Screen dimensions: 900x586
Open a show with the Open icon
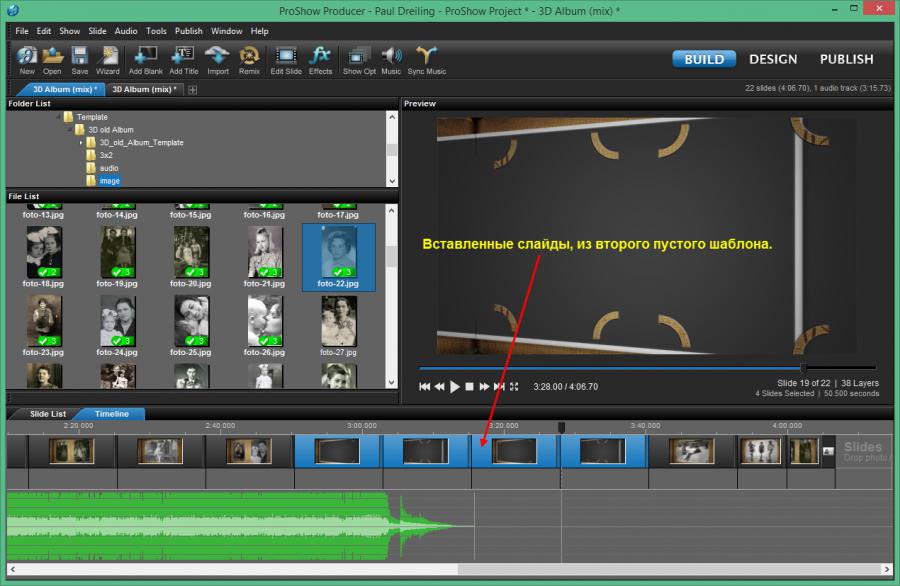(x=52, y=60)
